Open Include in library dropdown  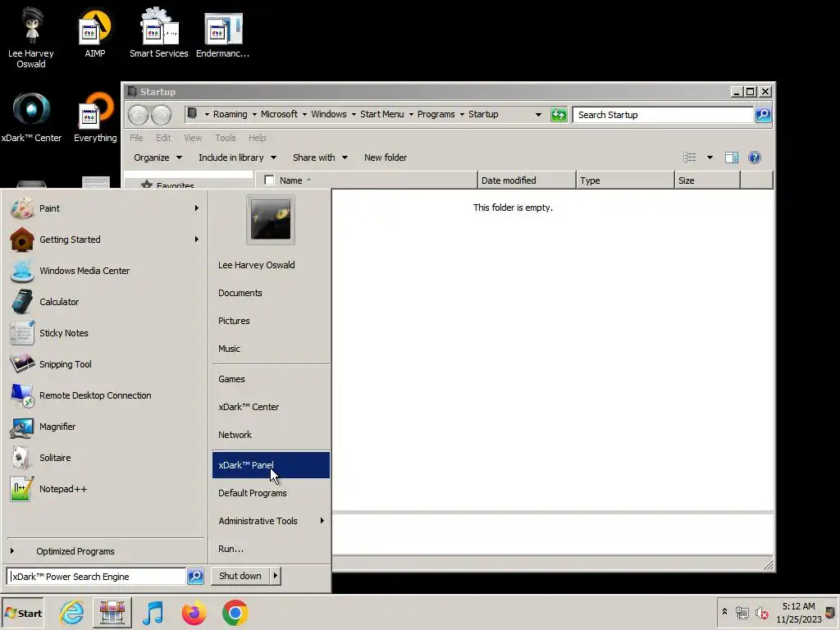coord(237,157)
